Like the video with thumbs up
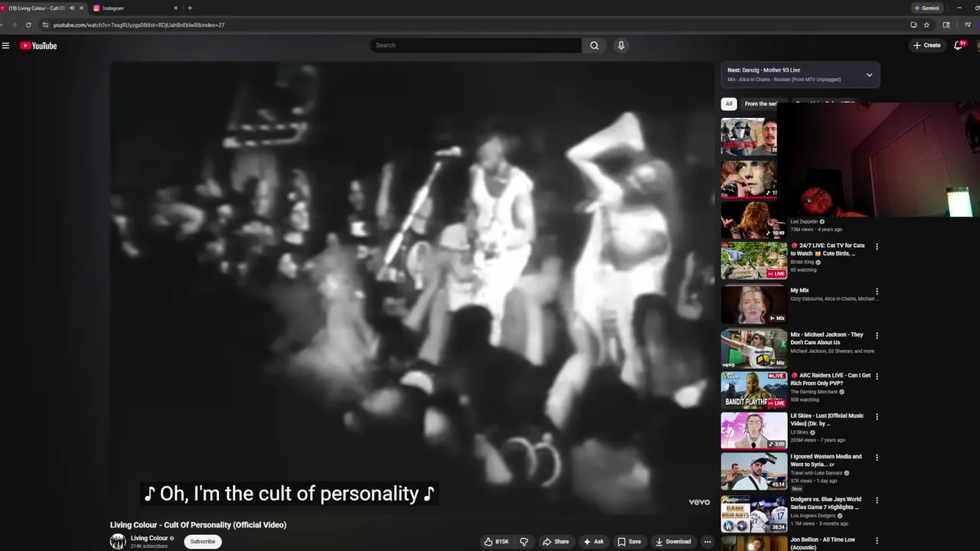This screenshot has width=980, height=551. pos(496,542)
